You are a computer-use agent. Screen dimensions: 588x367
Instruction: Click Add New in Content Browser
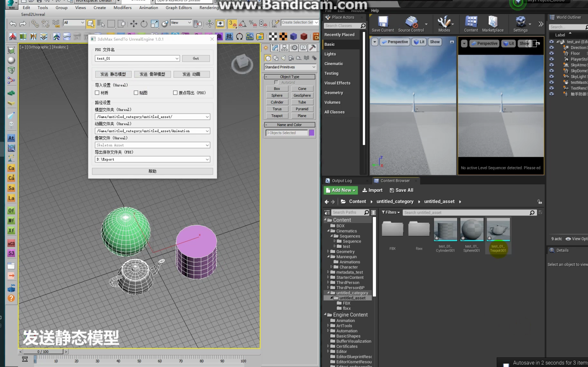[x=340, y=190]
